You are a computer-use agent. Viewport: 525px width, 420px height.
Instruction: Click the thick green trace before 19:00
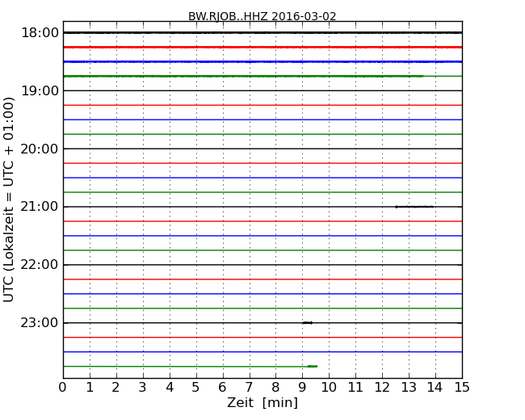tap(243, 77)
